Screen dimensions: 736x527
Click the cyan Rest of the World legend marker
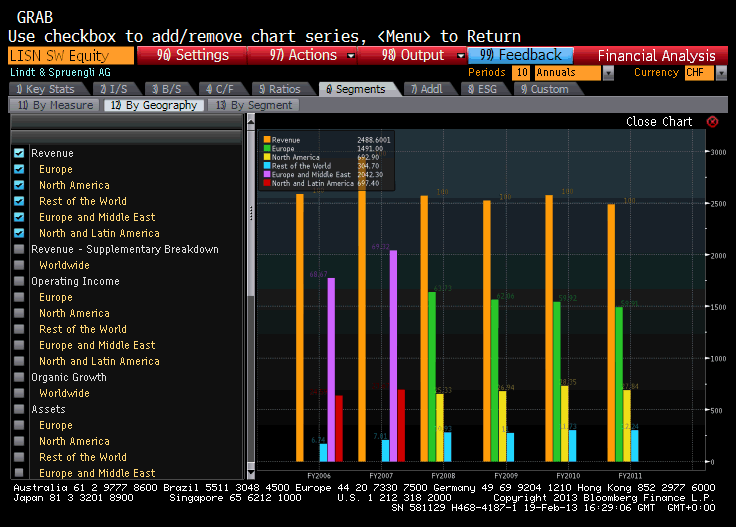(267, 166)
